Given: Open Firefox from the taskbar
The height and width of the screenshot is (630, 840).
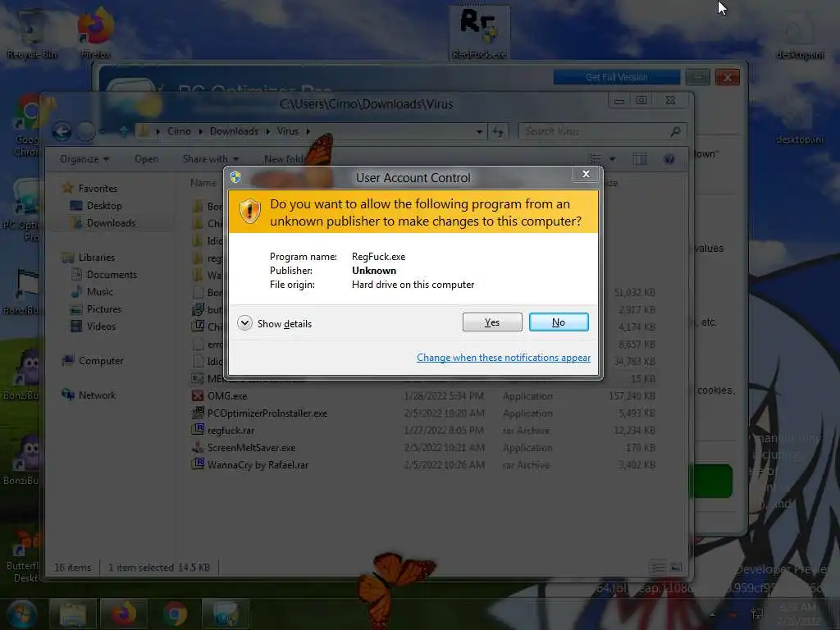Looking at the screenshot, I should (123, 614).
